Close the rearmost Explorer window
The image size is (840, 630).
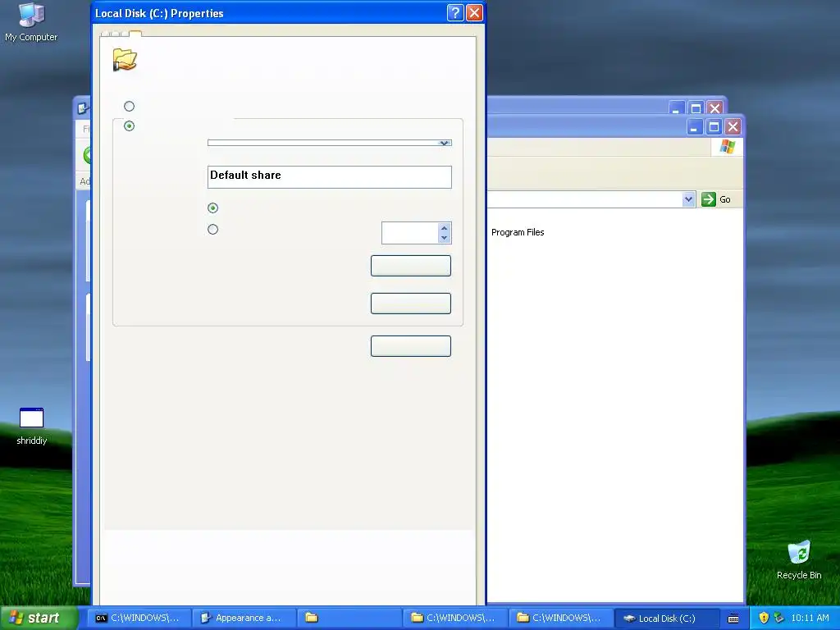[x=714, y=108]
